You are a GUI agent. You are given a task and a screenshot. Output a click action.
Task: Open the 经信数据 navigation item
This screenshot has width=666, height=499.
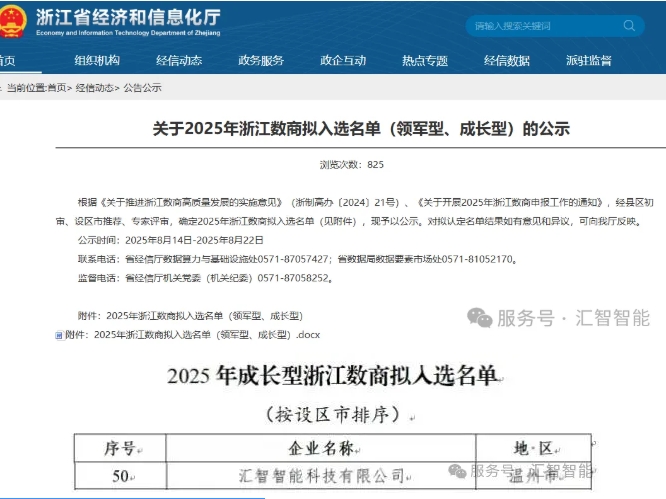pos(507,60)
